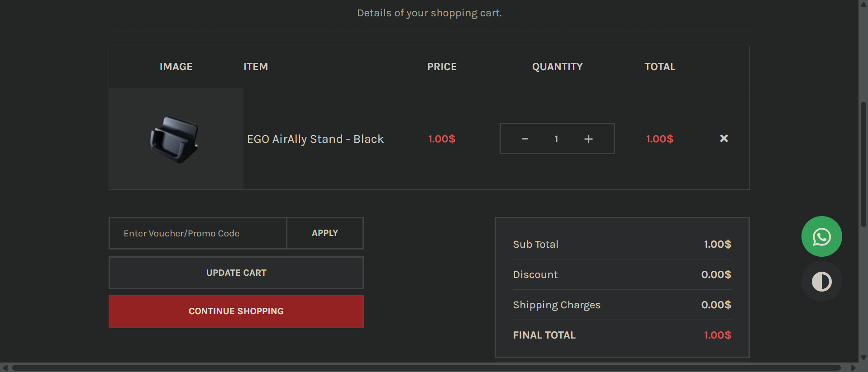Select the row total 1.00$ in Total column
The width and height of the screenshot is (868, 372).
660,139
